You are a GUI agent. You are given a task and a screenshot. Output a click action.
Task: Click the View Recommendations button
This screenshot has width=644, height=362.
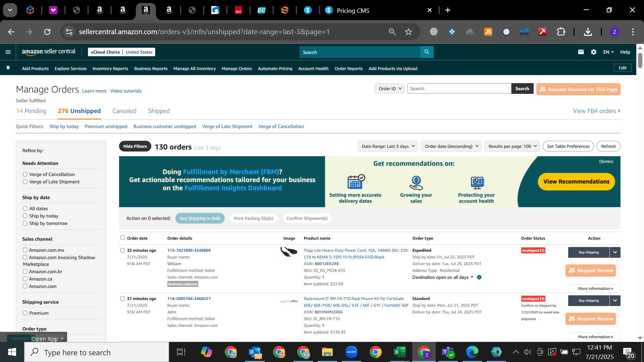click(x=576, y=181)
